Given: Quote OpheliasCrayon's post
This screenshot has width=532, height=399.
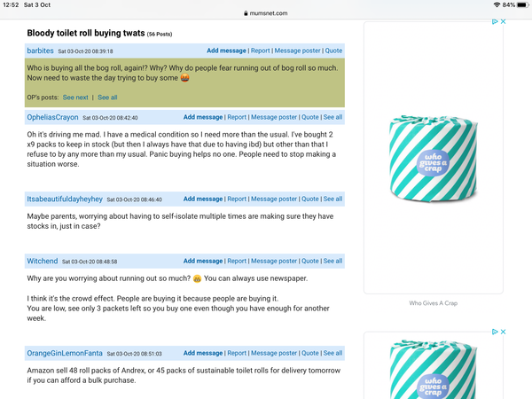Looking at the screenshot, I should 310,117.
